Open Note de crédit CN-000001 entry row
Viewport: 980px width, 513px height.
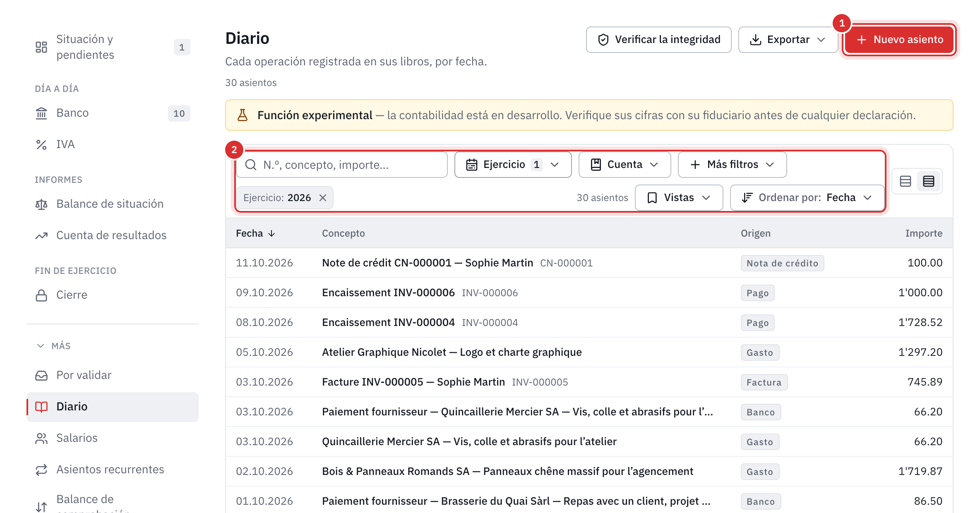click(589, 263)
